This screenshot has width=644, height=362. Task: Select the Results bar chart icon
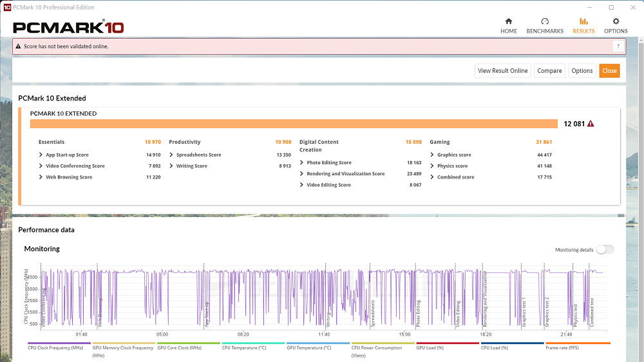pyautogui.click(x=583, y=22)
